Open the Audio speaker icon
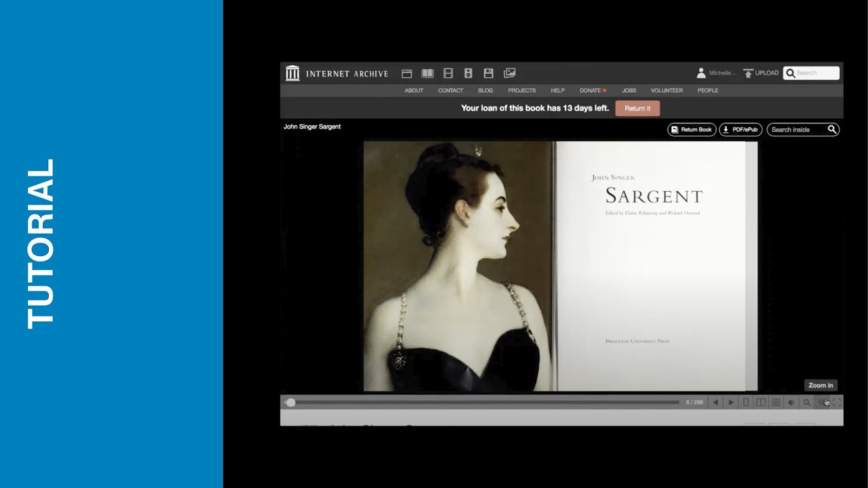Viewport: 868px width, 488px height. [468, 73]
